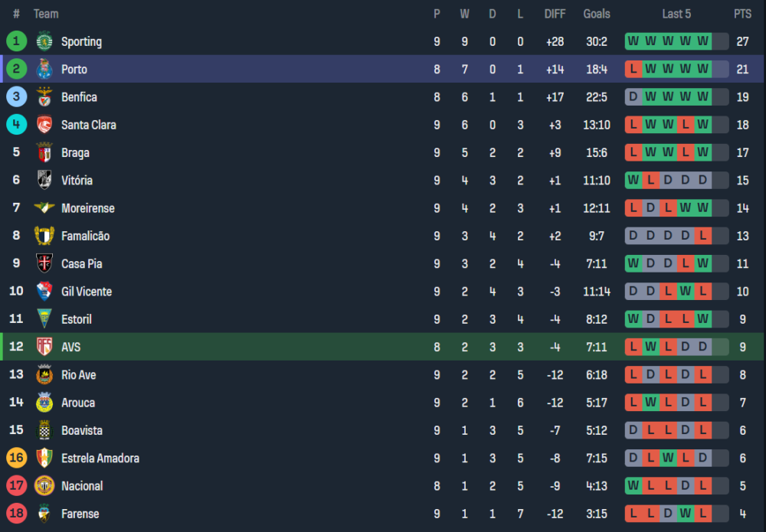
Task: Sort standings by DIFF column header
Action: coord(555,14)
